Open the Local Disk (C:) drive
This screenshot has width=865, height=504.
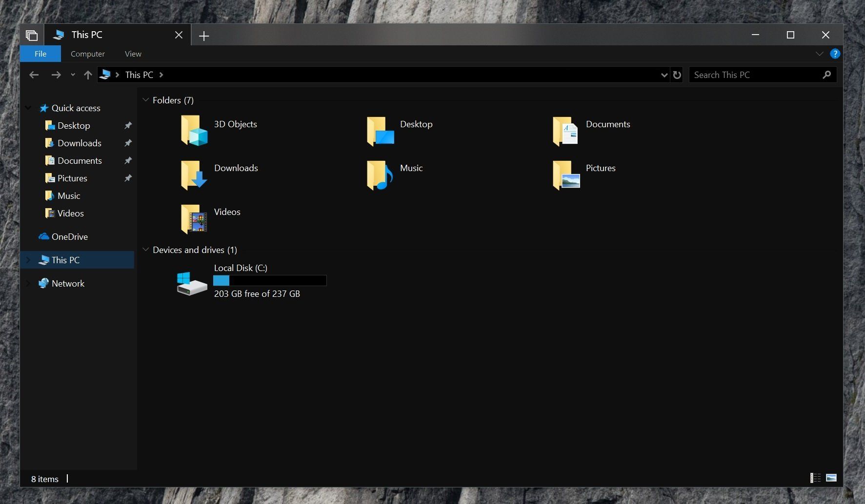241,268
